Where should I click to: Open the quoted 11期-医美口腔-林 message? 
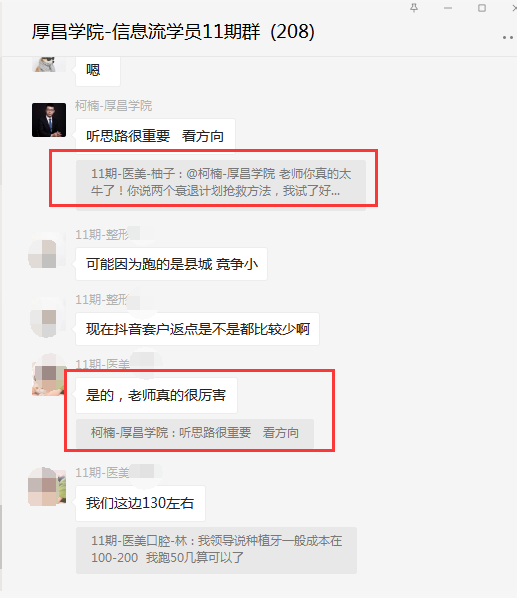216,550
